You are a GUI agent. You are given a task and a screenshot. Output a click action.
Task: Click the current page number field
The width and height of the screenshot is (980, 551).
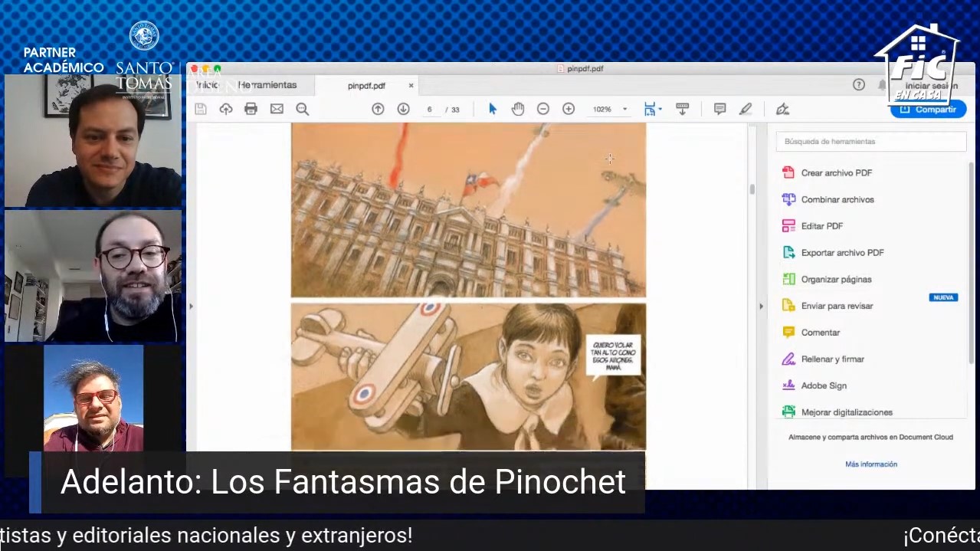click(430, 110)
